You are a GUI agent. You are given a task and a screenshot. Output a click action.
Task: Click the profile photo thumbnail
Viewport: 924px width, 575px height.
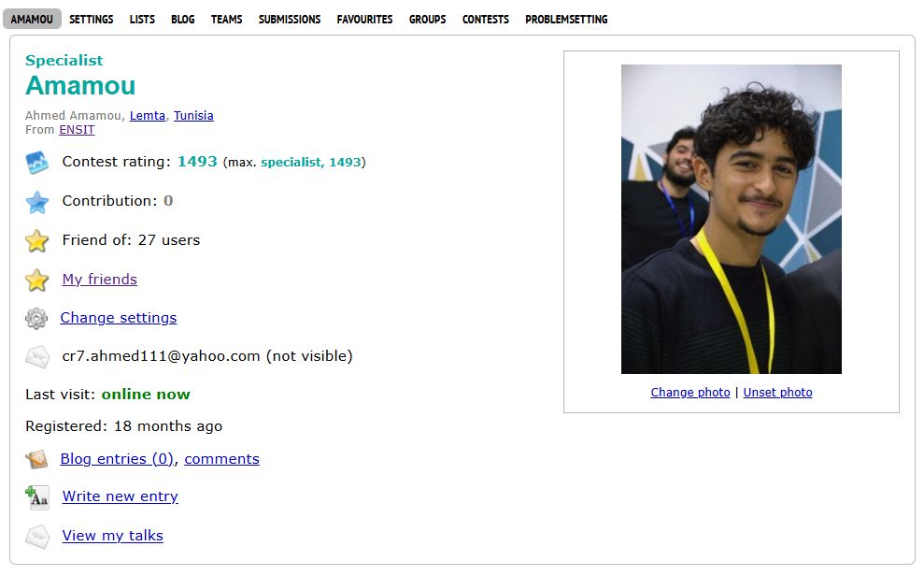coord(732,219)
